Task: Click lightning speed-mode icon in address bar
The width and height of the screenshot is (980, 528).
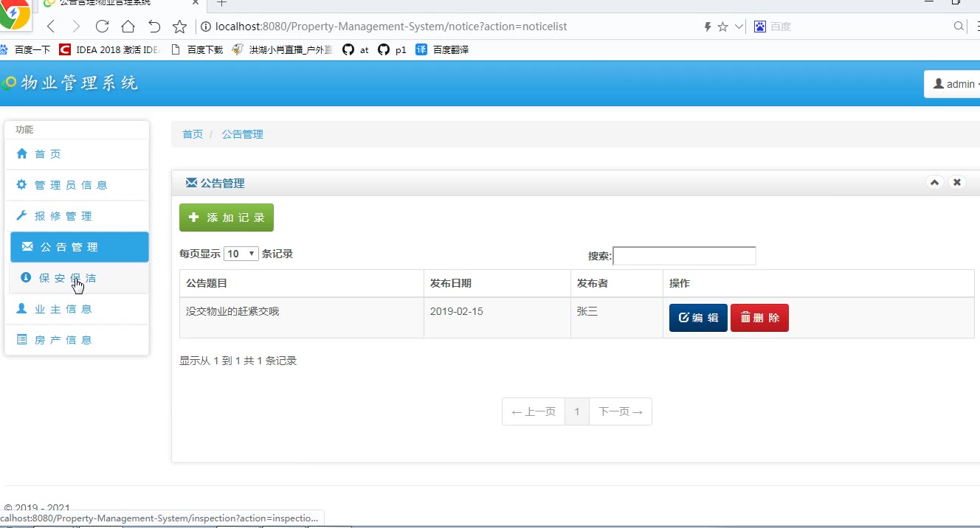Action: tap(708, 27)
